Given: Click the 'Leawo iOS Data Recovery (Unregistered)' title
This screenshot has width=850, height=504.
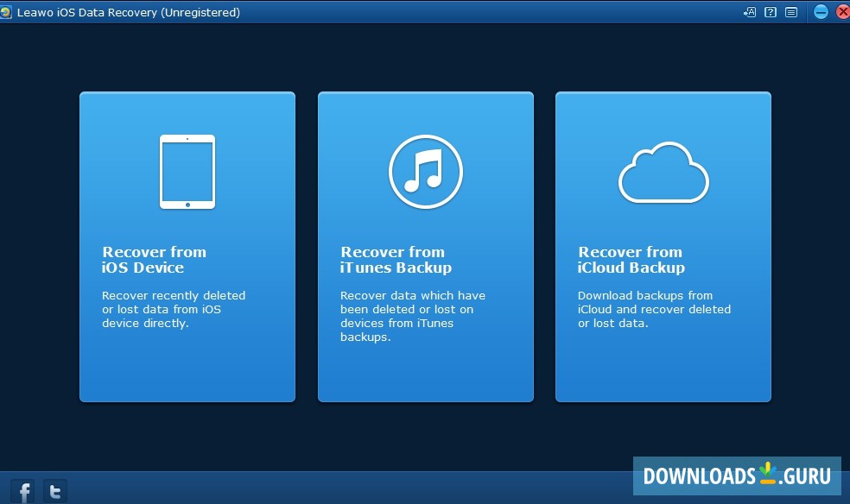Looking at the screenshot, I should click(129, 12).
